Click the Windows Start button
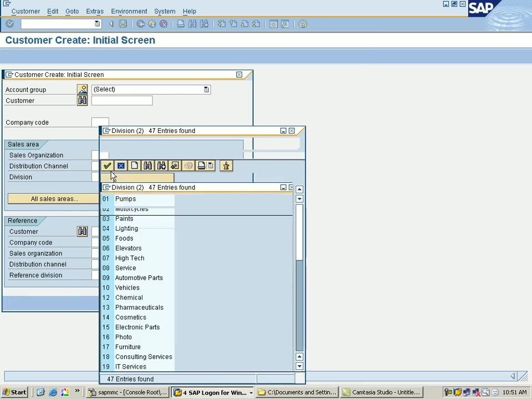 14,392
